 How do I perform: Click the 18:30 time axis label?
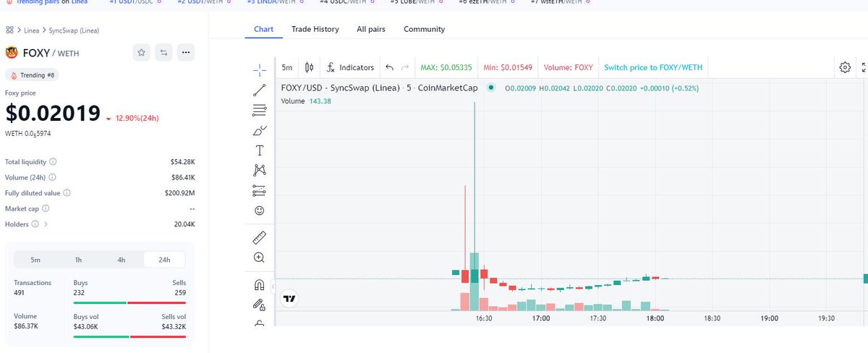pos(712,318)
